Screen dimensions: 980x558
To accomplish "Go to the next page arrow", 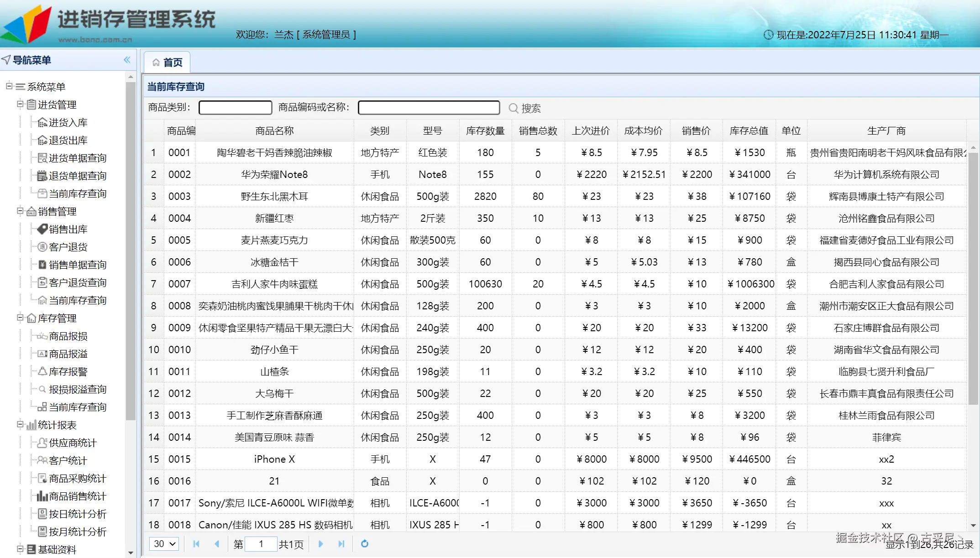I will [321, 544].
